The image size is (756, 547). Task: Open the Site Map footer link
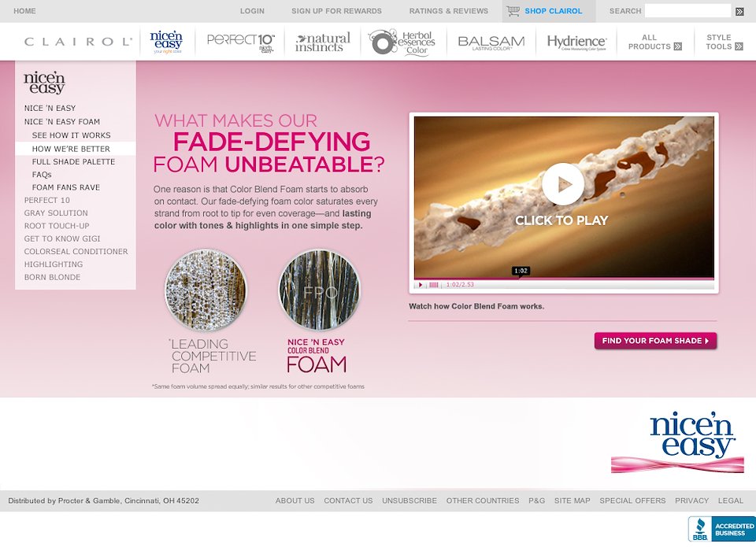click(x=573, y=501)
